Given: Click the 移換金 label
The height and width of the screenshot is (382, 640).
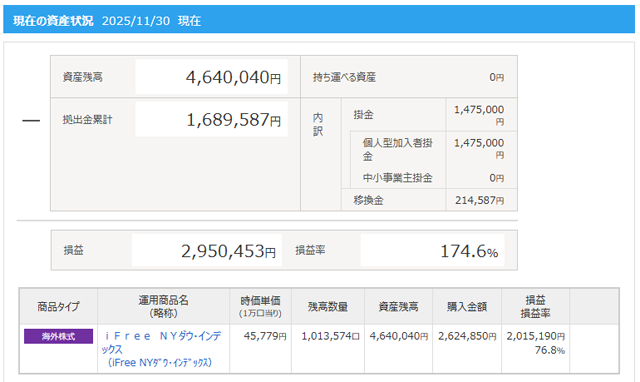Looking at the screenshot, I should coord(368,200).
